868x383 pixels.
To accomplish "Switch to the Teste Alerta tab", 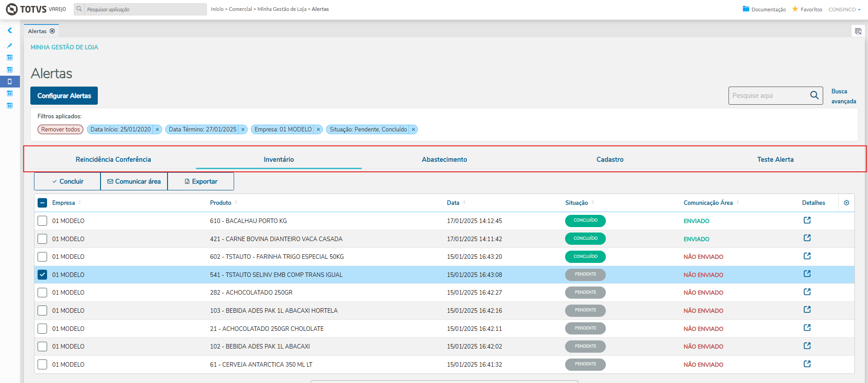I will 775,160.
